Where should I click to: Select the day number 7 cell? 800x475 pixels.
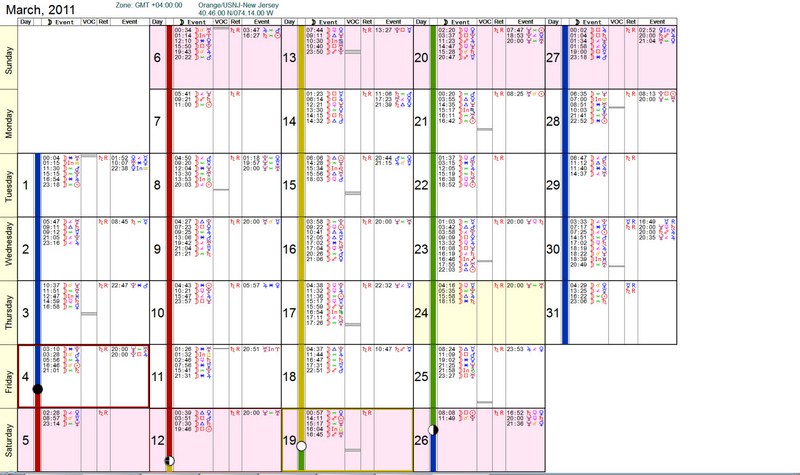coord(157,121)
